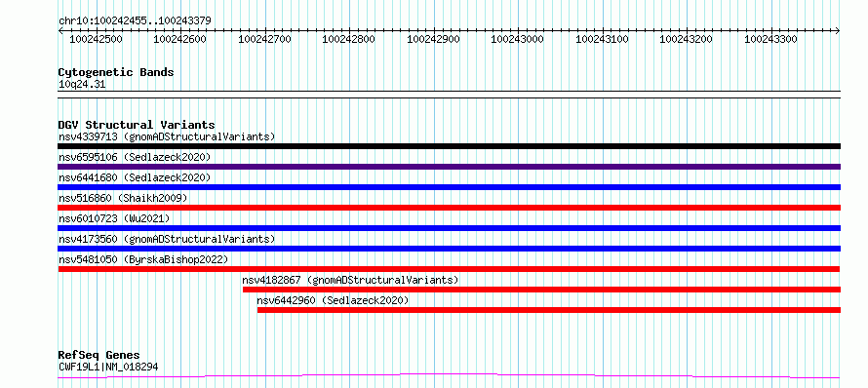The width and height of the screenshot is (868, 388).
Task: Click the left arrow end of the ruler
Action: click(x=60, y=31)
